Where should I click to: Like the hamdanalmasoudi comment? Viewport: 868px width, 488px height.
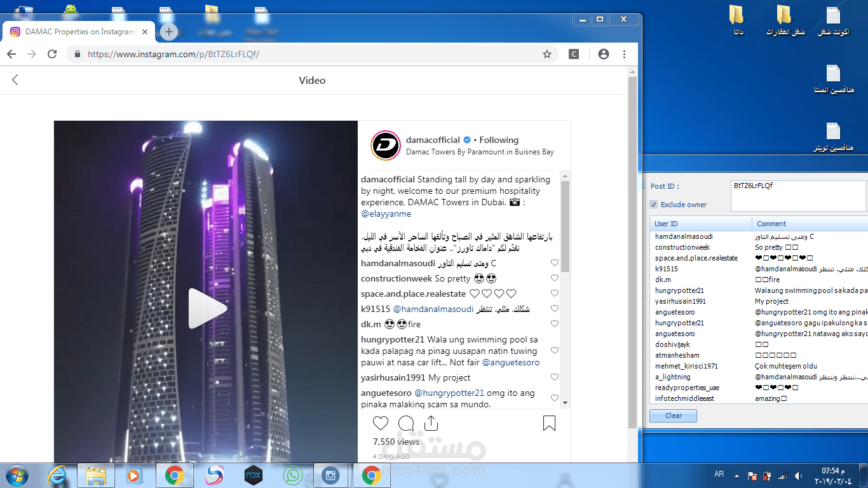tap(555, 263)
